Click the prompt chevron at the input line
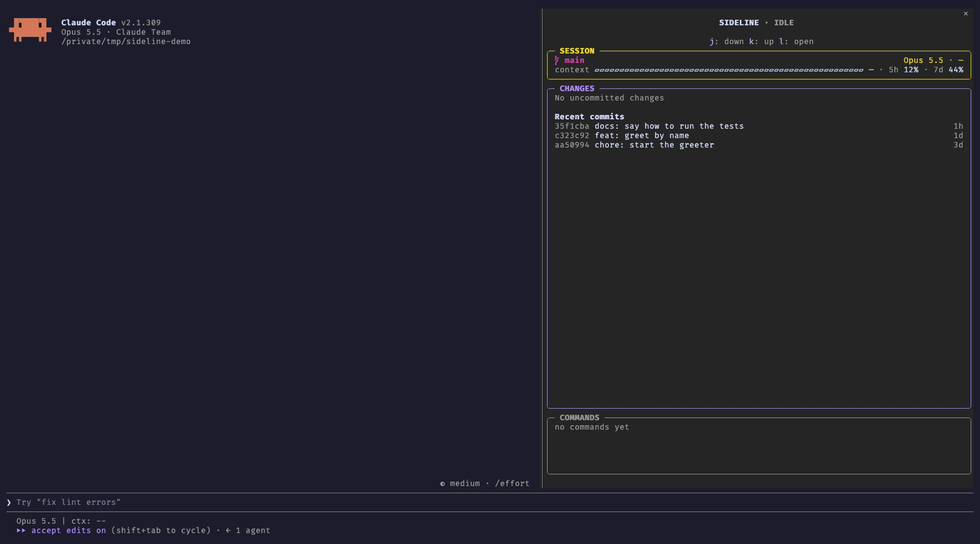Image resolution: width=980 pixels, height=544 pixels. [9, 503]
